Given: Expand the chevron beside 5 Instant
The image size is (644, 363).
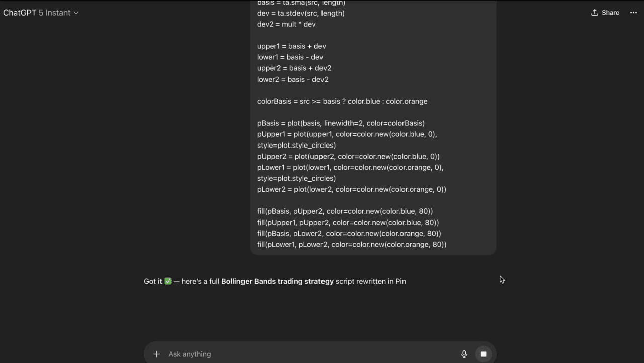Looking at the screenshot, I should point(76,13).
